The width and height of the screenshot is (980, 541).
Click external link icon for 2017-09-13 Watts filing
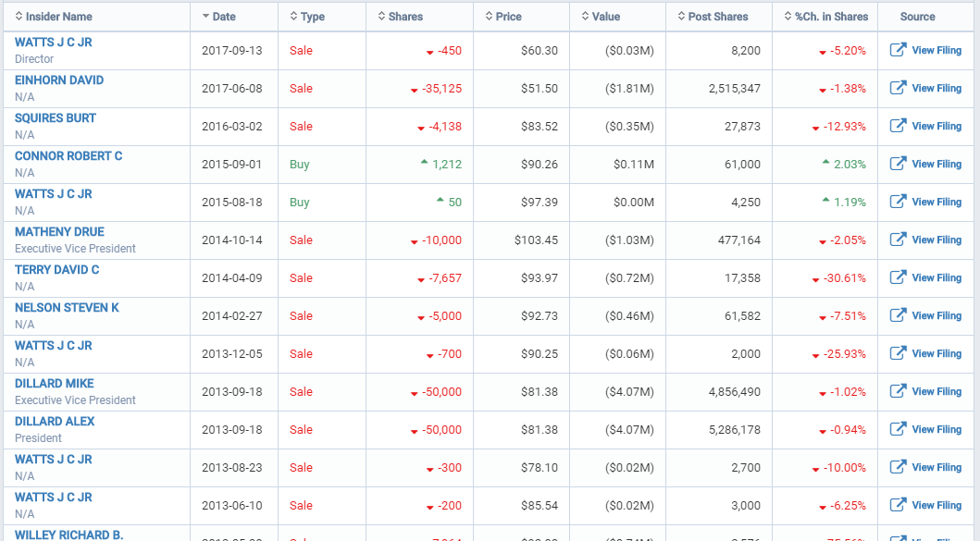coord(897,50)
